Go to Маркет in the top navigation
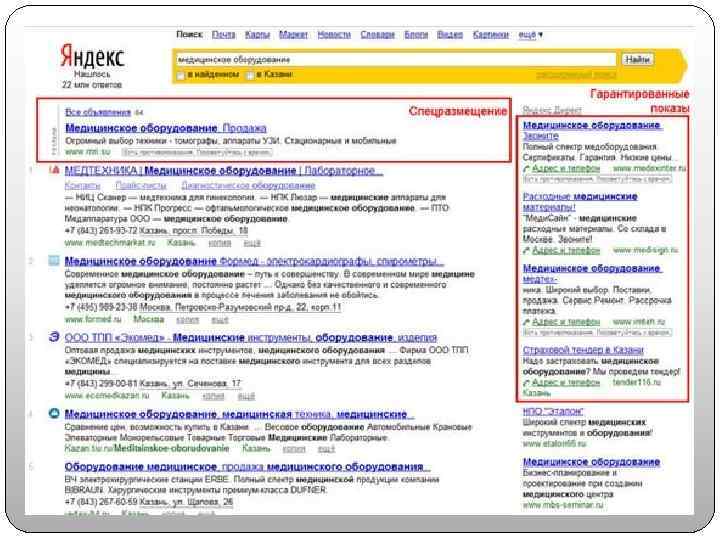 (293, 34)
